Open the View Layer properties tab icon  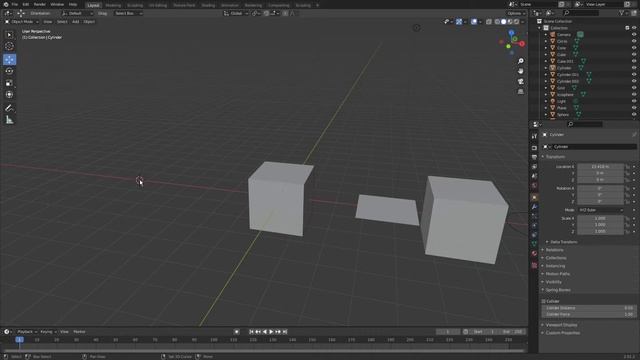click(x=534, y=167)
